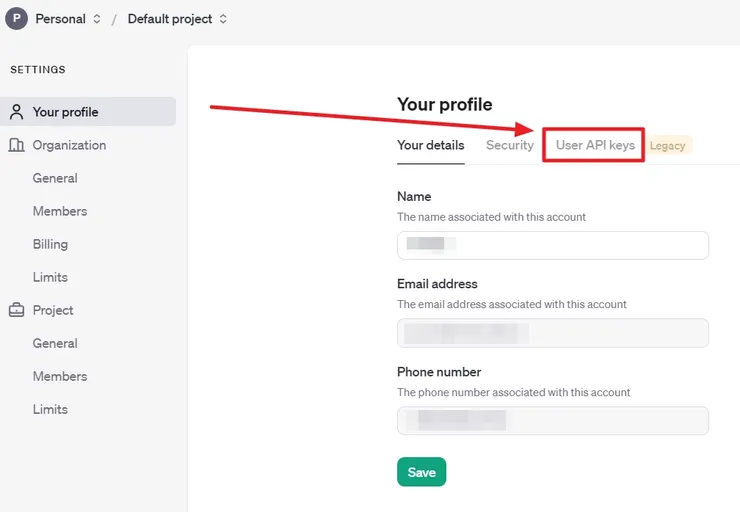
Task: Open the Default project dropdown
Action: point(177,19)
